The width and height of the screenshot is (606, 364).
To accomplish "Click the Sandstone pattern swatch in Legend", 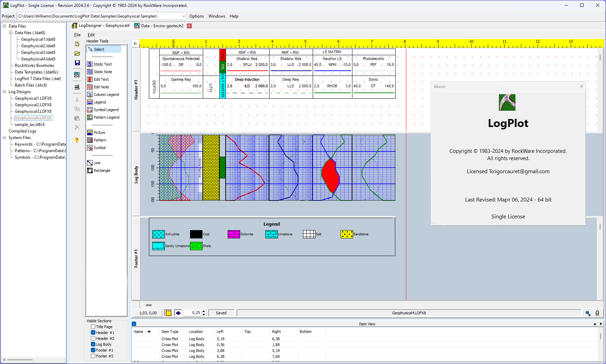I will tap(347, 234).
